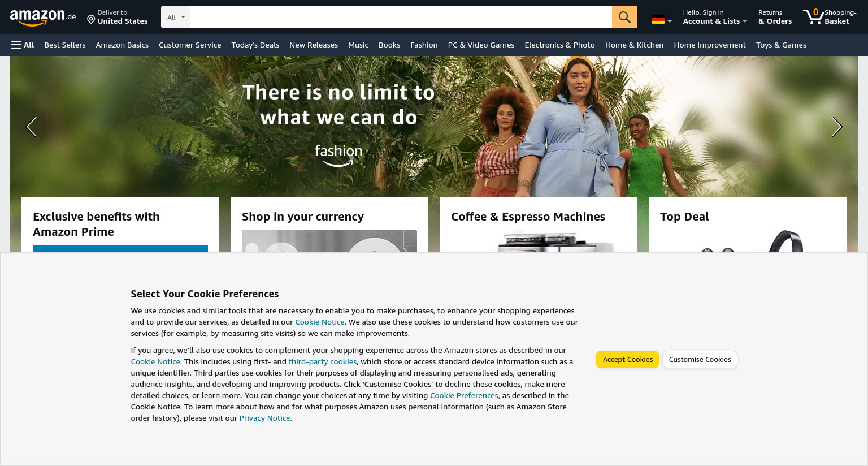Screen dimensions: 868x466
Task: Open Today's Deals in navigation bar
Action: [255, 45]
